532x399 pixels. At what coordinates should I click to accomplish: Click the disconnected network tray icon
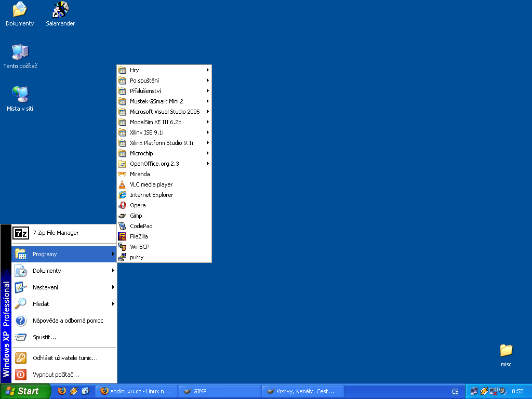coord(494,392)
